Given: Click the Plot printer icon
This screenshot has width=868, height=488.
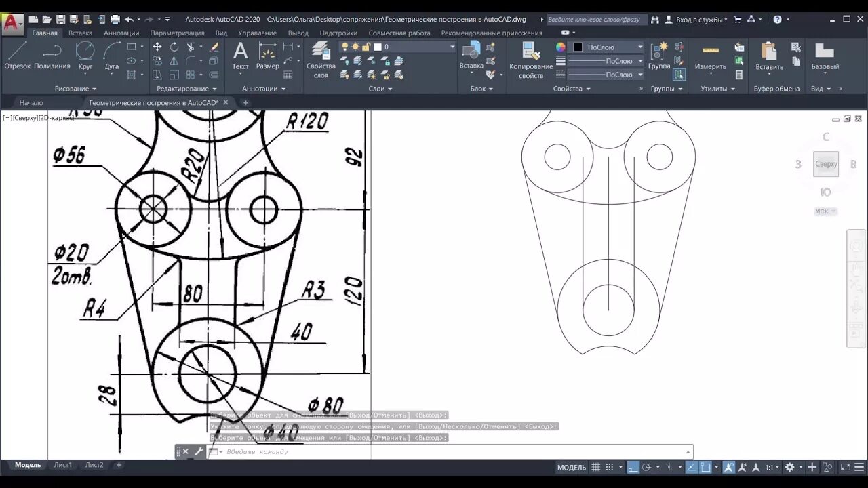Looking at the screenshot, I should 115,20.
